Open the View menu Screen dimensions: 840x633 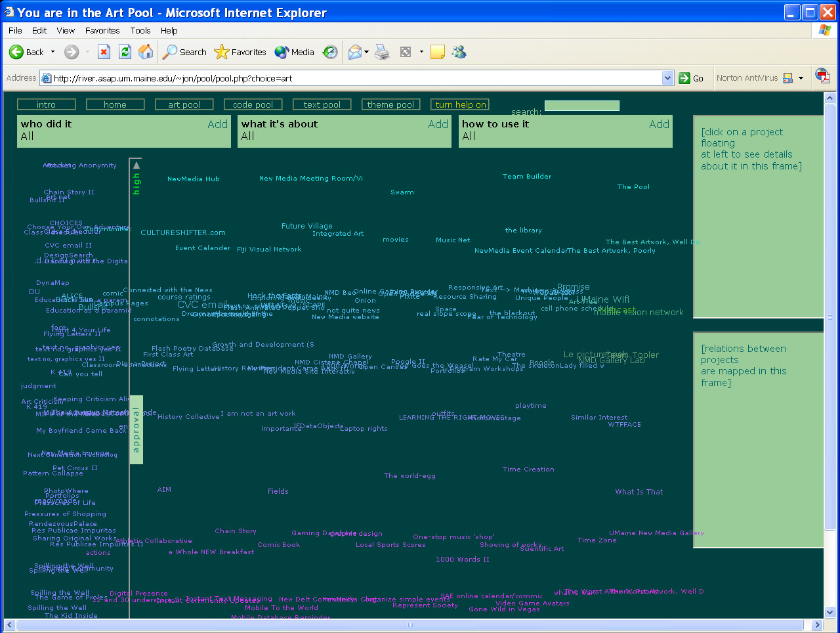tap(66, 30)
